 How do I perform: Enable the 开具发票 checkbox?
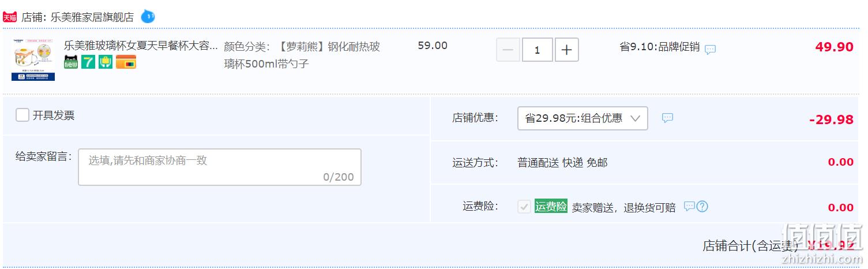tap(22, 115)
